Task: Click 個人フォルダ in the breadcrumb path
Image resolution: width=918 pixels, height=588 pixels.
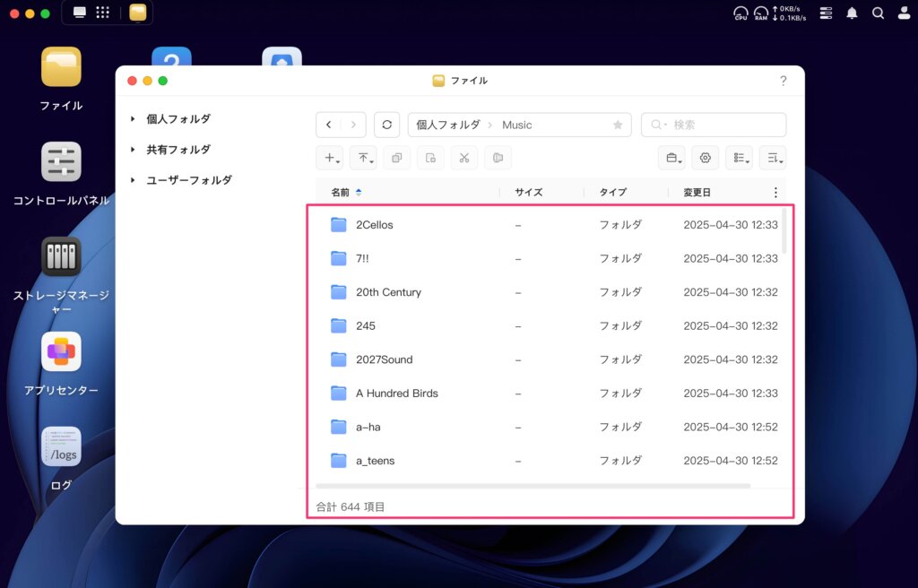Action: click(447, 125)
